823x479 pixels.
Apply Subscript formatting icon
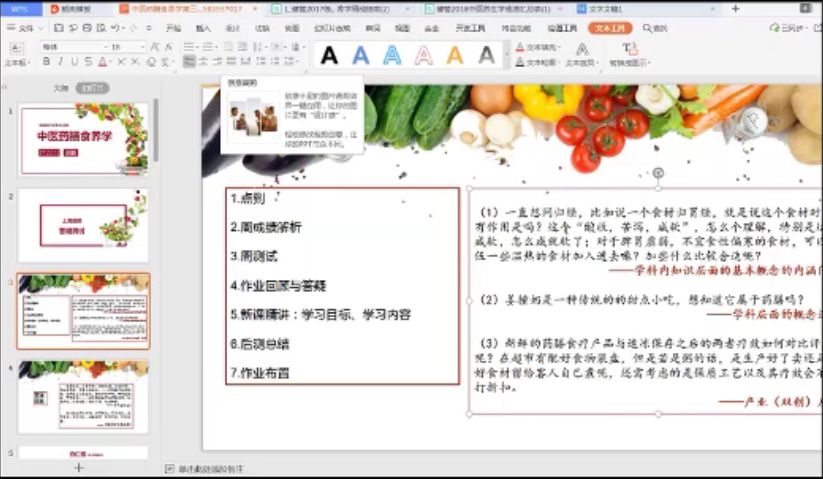click(135, 62)
